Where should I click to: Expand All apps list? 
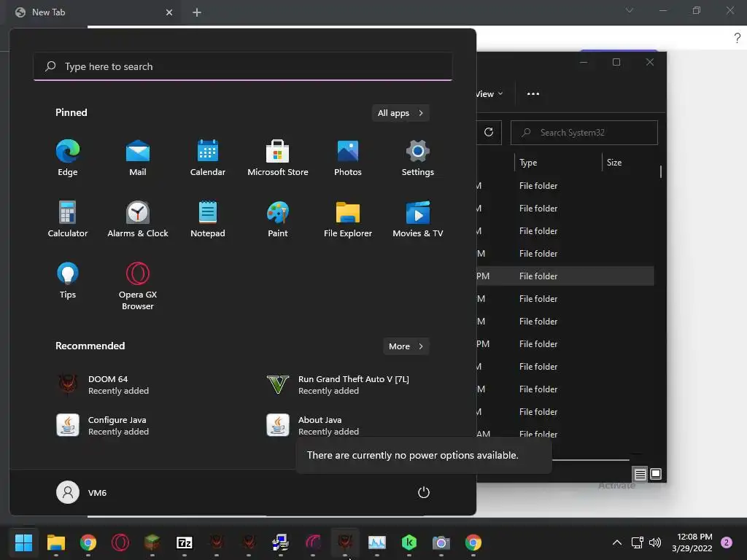click(400, 113)
